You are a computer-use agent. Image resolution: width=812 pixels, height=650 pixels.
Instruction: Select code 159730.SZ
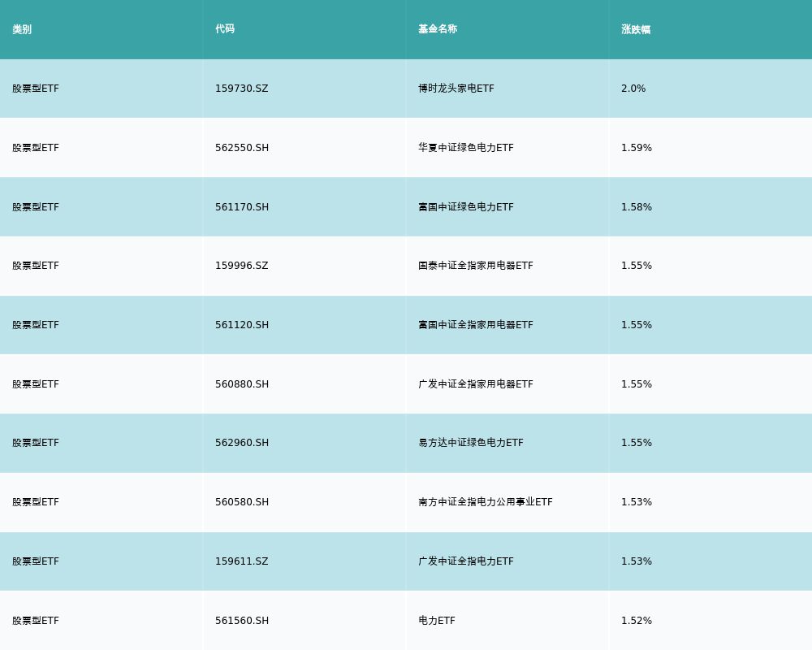point(242,89)
